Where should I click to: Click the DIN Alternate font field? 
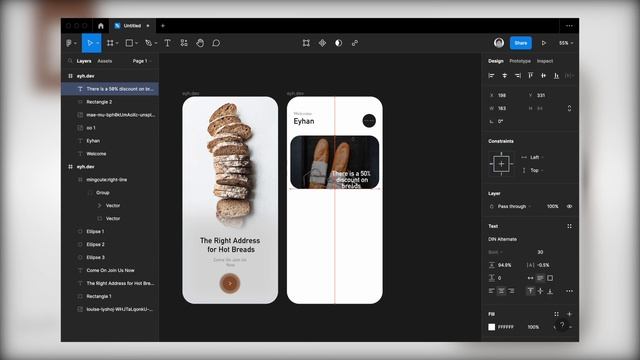(x=502, y=239)
